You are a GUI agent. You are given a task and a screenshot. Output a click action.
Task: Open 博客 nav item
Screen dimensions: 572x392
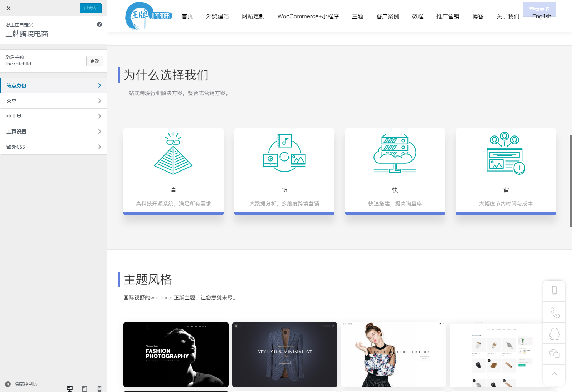(478, 16)
